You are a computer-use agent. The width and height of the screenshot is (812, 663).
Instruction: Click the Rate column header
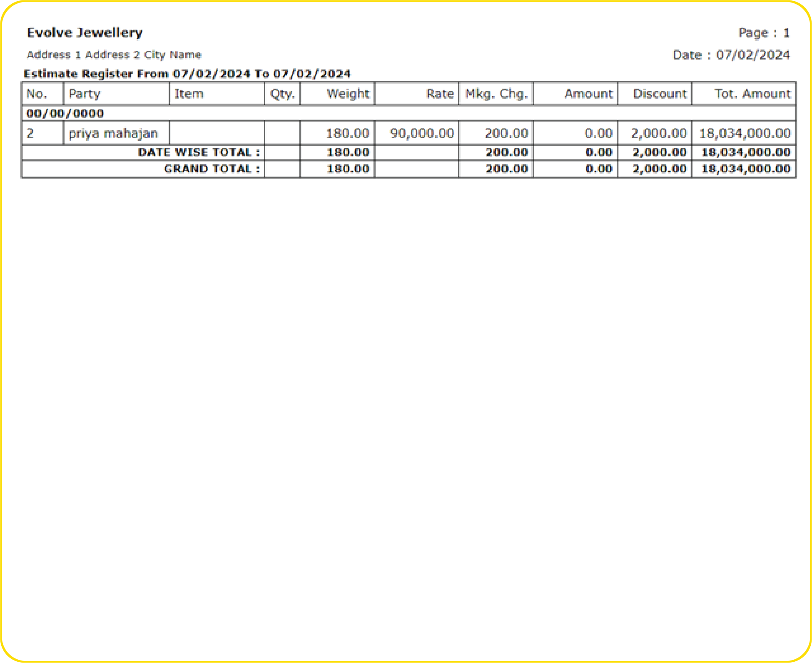coord(440,94)
